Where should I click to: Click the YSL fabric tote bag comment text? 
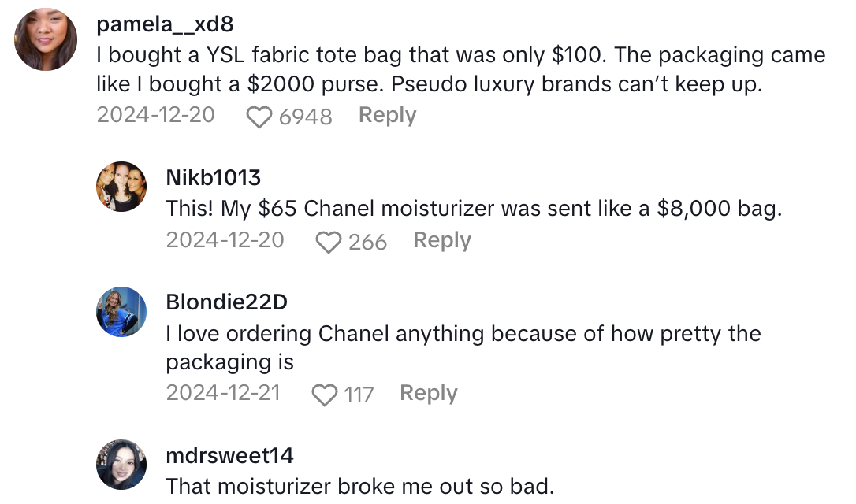(x=460, y=70)
